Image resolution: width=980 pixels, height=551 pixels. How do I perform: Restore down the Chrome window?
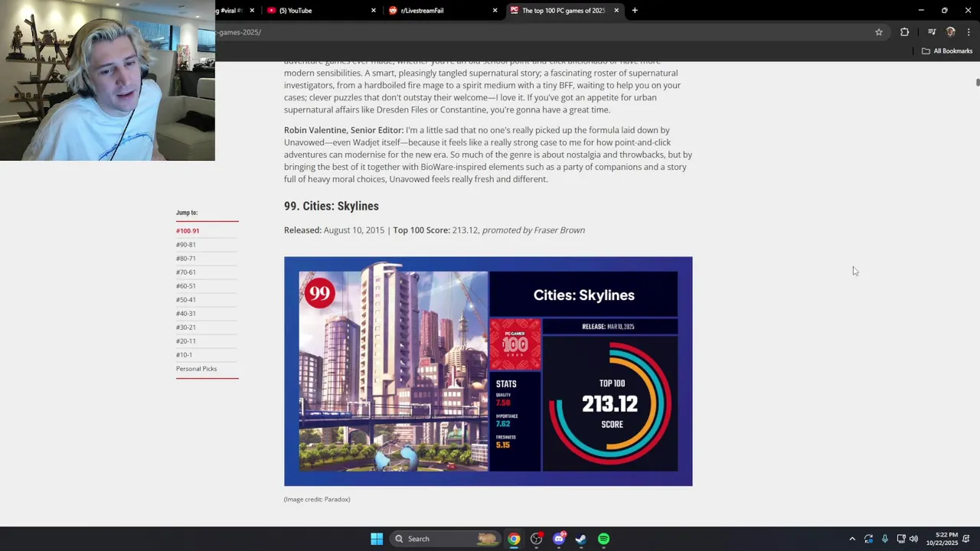pos(945,10)
